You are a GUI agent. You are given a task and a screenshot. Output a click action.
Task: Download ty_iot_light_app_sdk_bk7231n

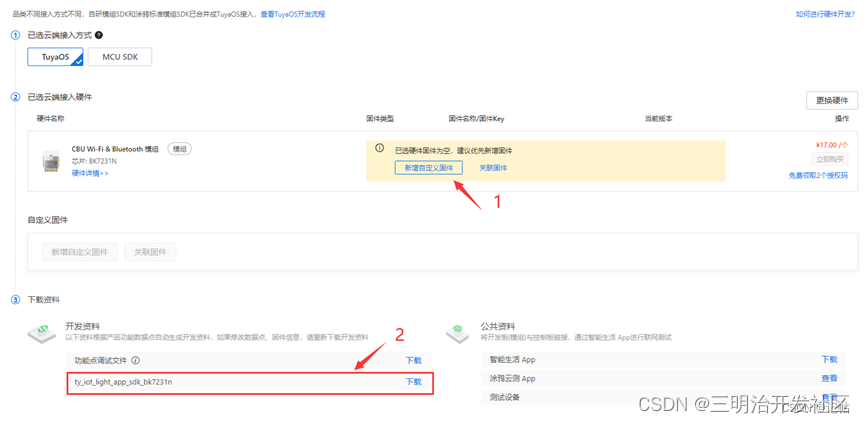tap(414, 381)
